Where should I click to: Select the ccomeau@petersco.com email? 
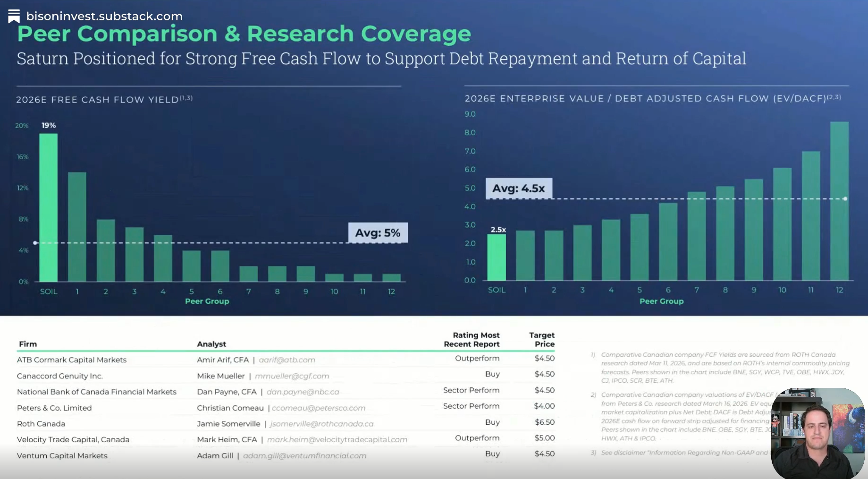pos(318,408)
